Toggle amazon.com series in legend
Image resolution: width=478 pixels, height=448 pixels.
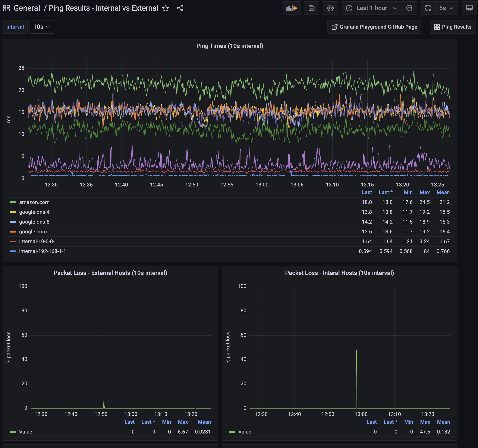34,202
